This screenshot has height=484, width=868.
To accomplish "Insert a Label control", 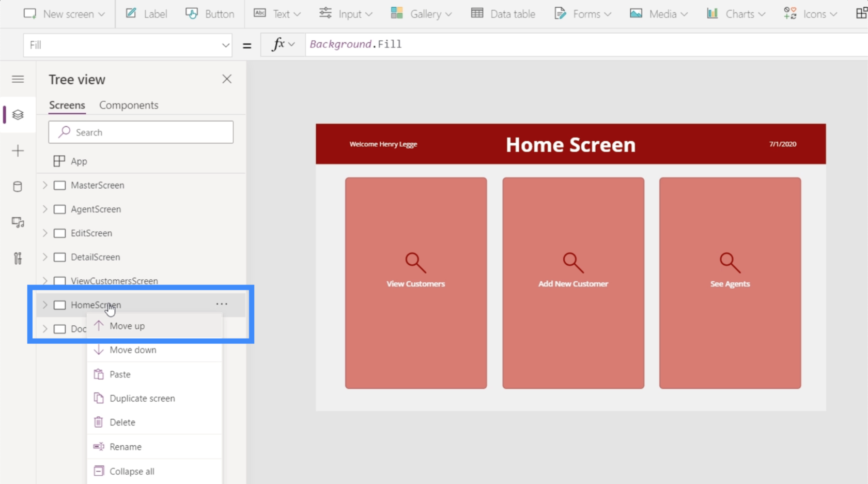I will 146,14.
